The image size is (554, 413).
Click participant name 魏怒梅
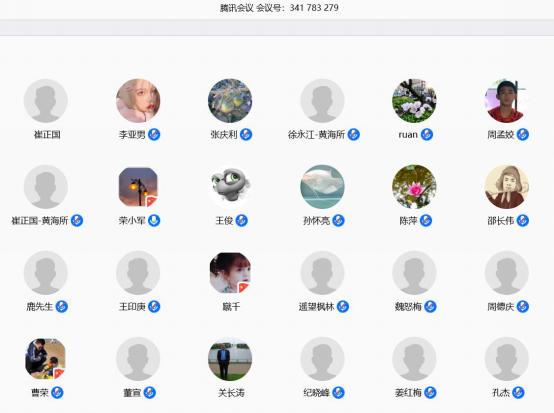tap(408, 307)
